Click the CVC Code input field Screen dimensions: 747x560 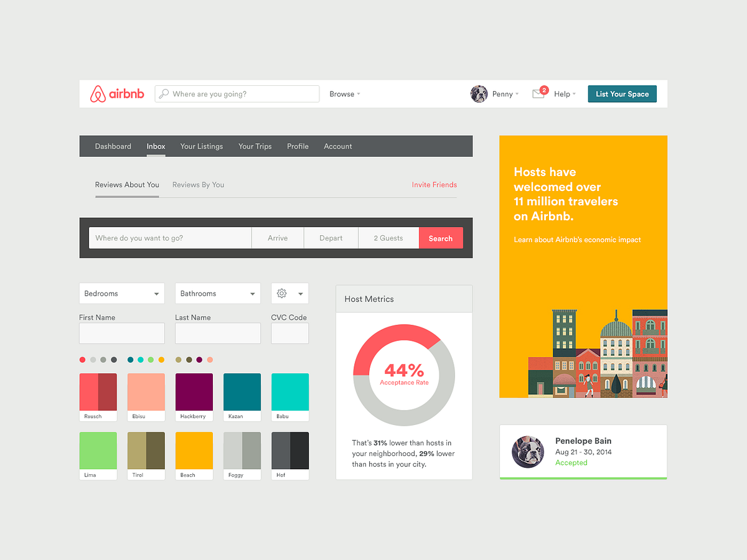(289, 334)
